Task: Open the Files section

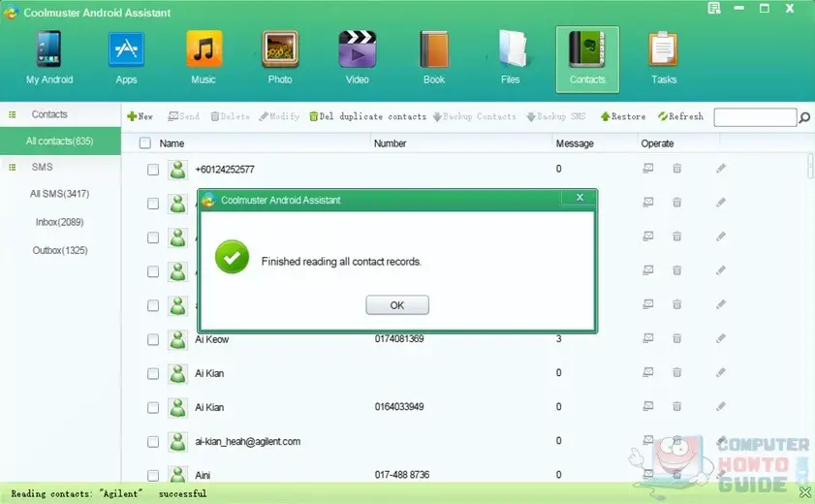Action: pyautogui.click(x=511, y=58)
